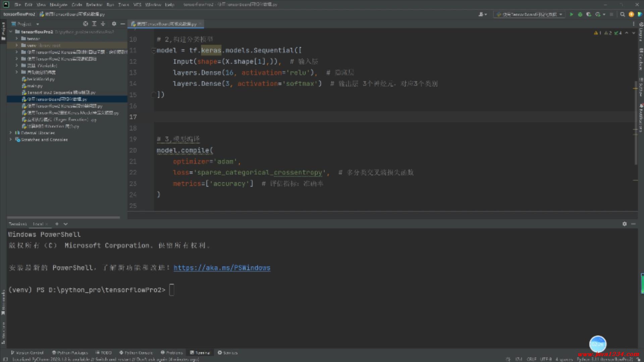Hide the Project tool window
This screenshot has width=644, height=362.
click(123, 24)
